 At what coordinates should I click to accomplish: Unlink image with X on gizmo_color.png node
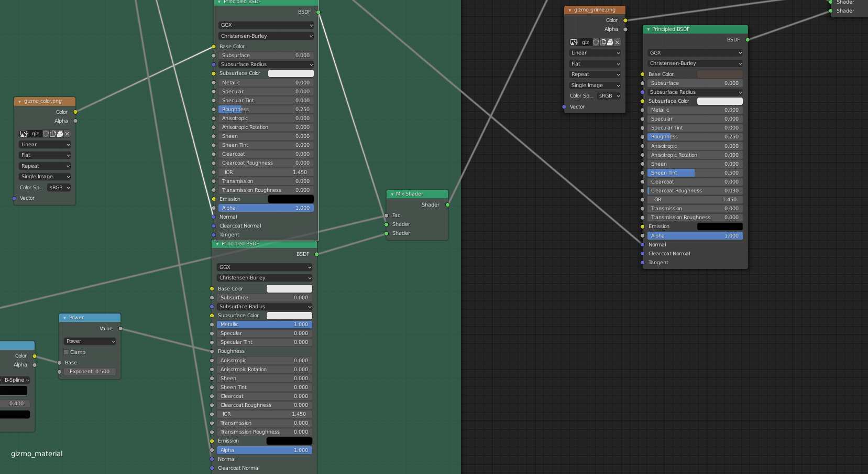pyautogui.click(x=67, y=134)
